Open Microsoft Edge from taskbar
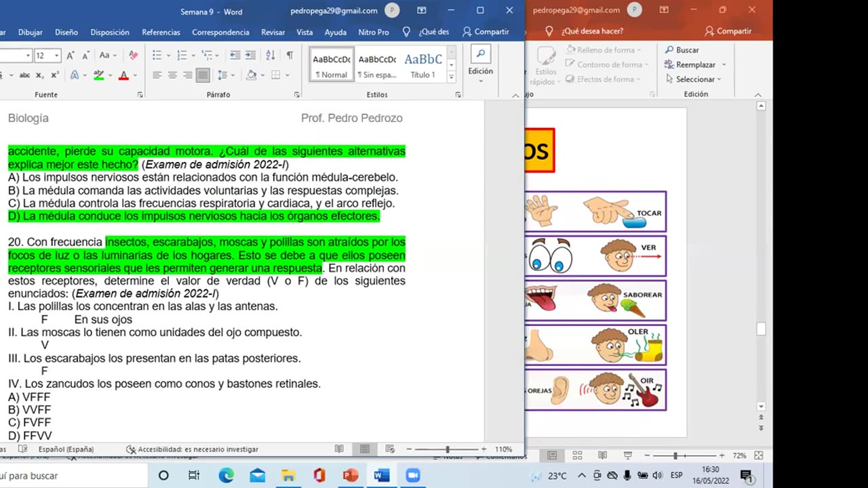The height and width of the screenshot is (488, 868). [x=226, y=476]
